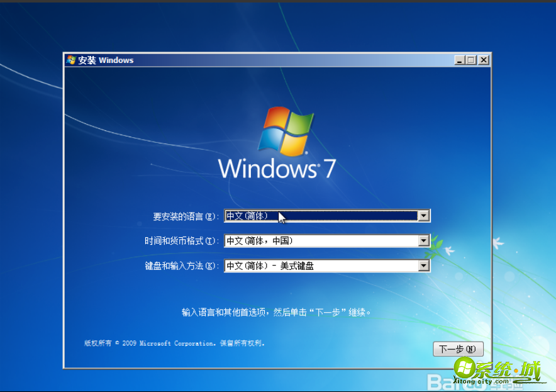Open the 键盘和输入方法 dropdown

425,265
